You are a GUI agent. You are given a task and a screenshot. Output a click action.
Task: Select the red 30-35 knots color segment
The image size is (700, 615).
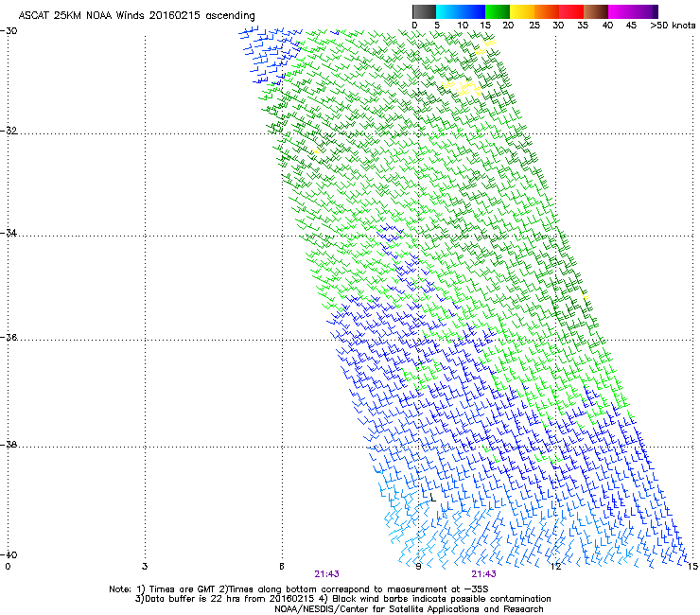point(571,11)
